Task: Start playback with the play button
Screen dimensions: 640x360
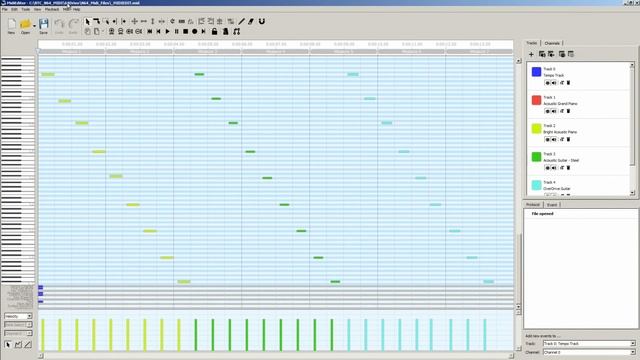Action: [168, 31]
